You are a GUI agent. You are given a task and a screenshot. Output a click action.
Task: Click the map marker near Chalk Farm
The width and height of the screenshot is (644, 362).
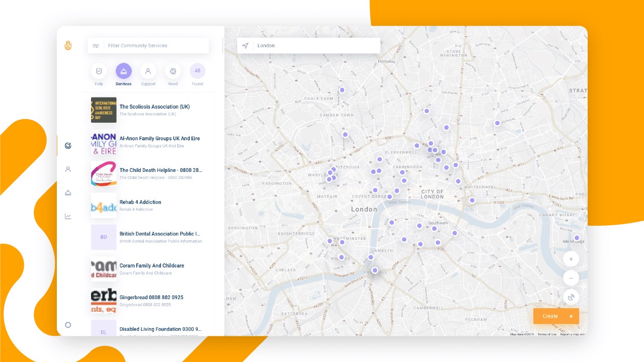pos(342,90)
